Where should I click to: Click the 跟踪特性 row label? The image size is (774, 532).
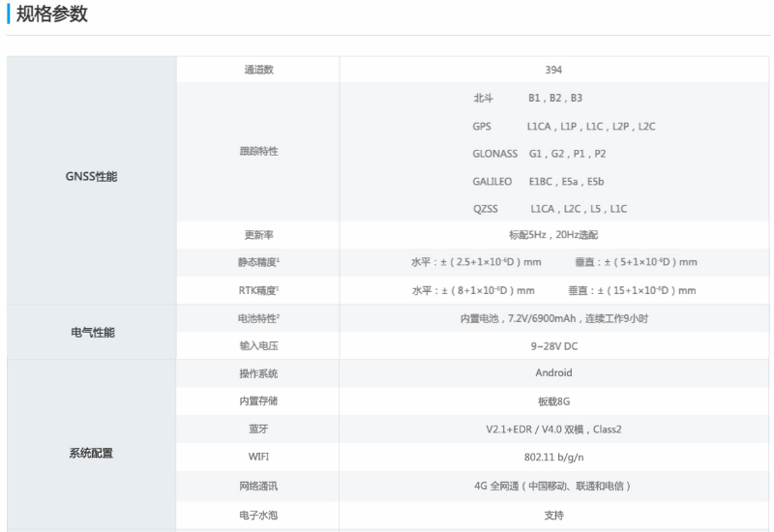[x=257, y=152]
